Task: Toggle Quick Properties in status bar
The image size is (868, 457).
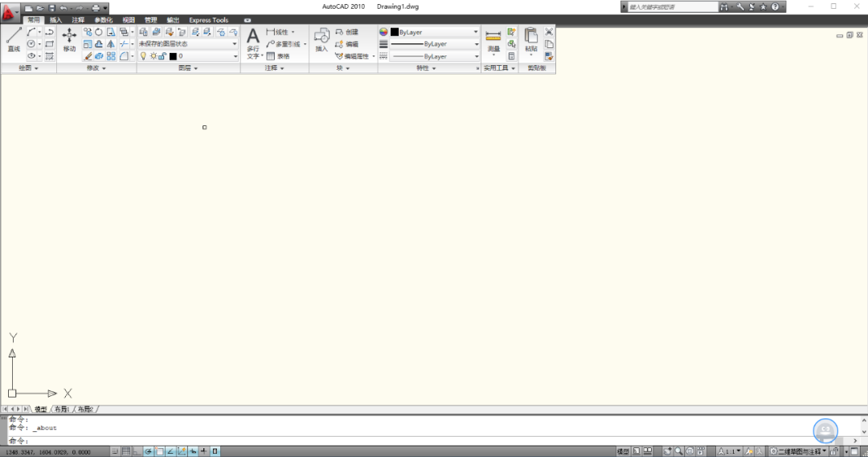Action: (x=215, y=451)
